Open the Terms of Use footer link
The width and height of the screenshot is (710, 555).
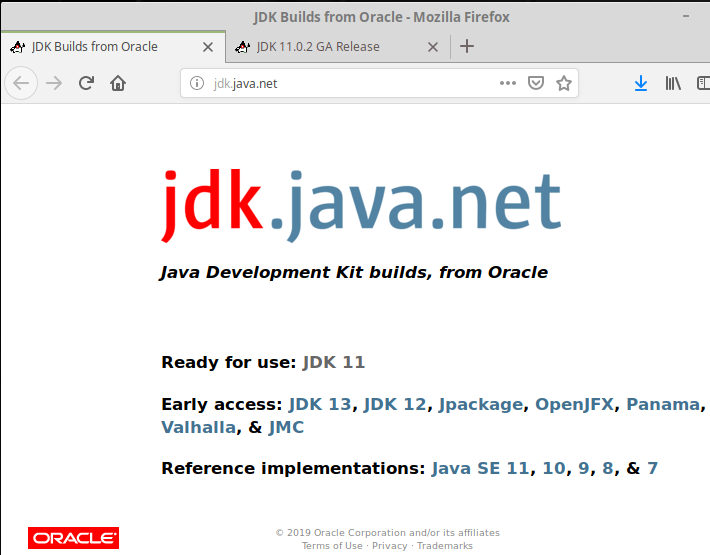coord(332,545)
